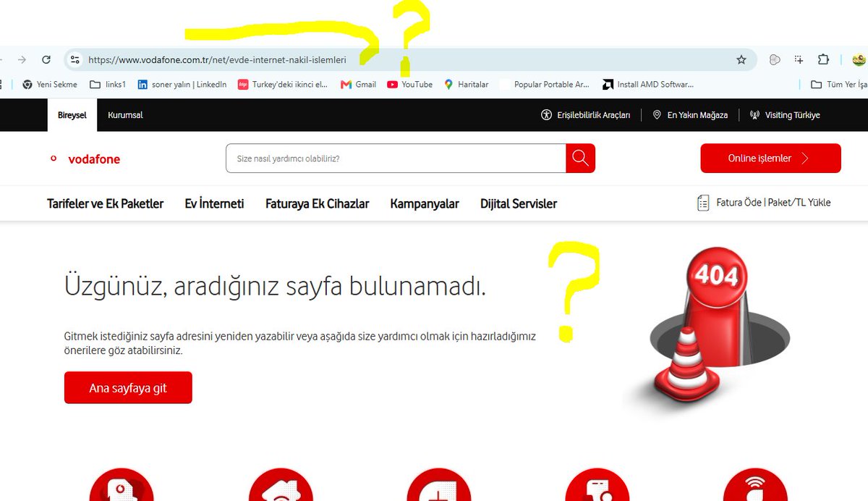Open Faturaya Ek Cihazlar menu
Image resolution: width=868 pixels, height=501 pixels.
(x=317, y=203)
